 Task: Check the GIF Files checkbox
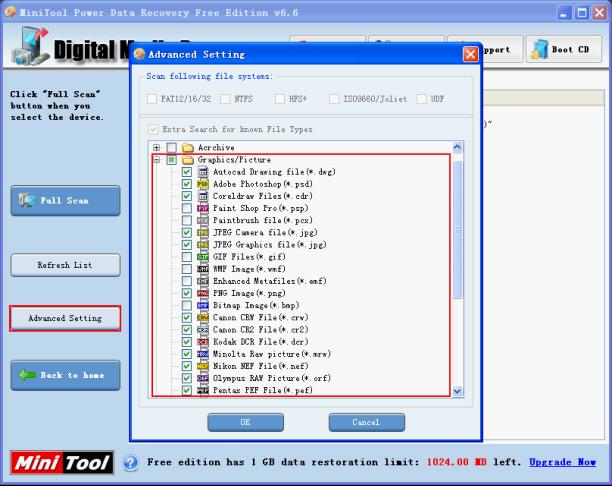187,257
